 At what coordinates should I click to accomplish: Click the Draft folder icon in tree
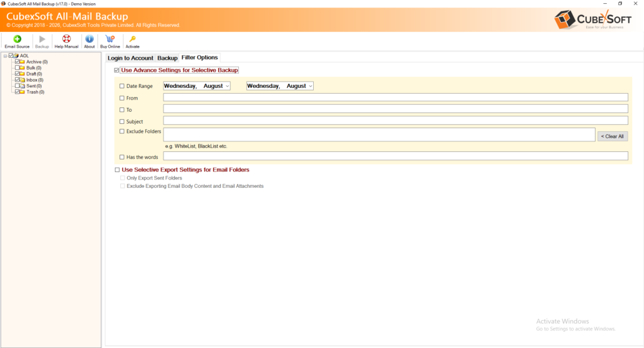coord(23,74)
